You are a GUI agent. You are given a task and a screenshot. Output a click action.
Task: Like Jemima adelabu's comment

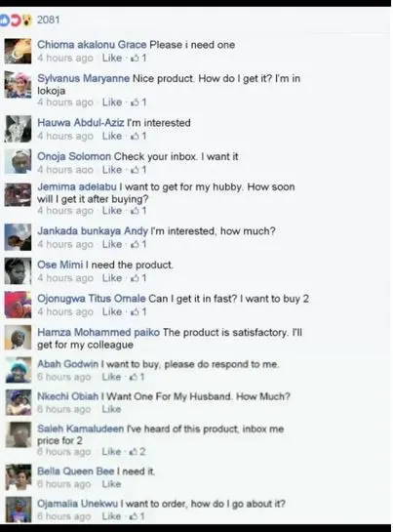tap(112, 211)
